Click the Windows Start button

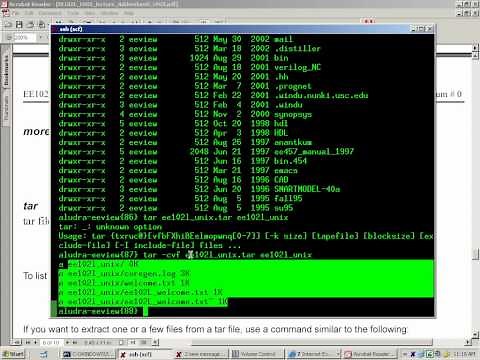tap(13, 354)
